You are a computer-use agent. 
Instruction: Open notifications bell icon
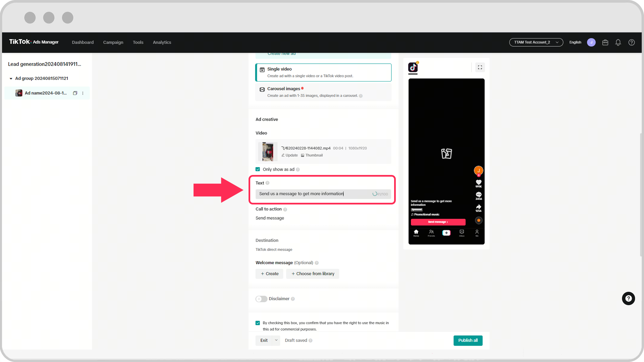click(x=618, y=42)
